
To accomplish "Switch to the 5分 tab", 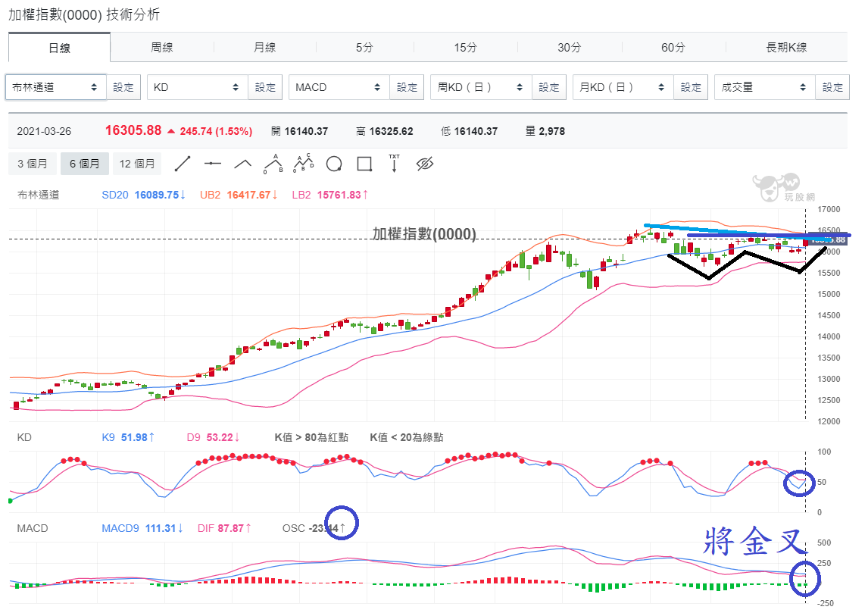I will (364, 48).
